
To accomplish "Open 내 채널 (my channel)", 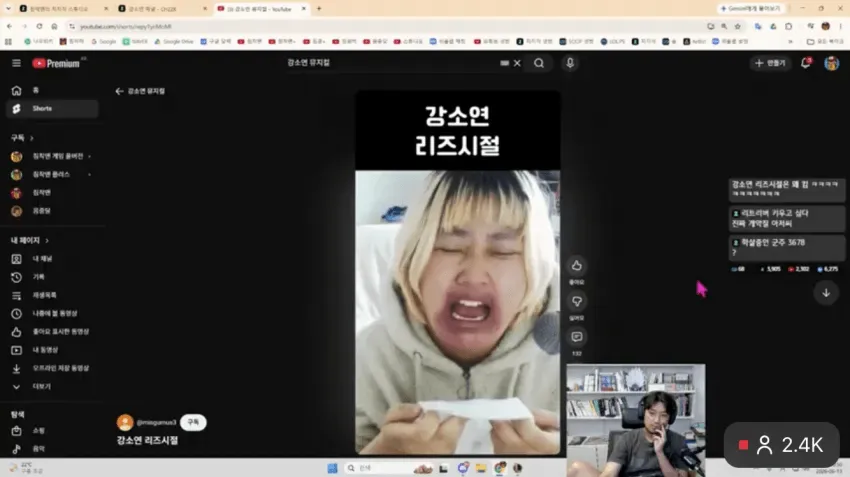I will 52,259.
